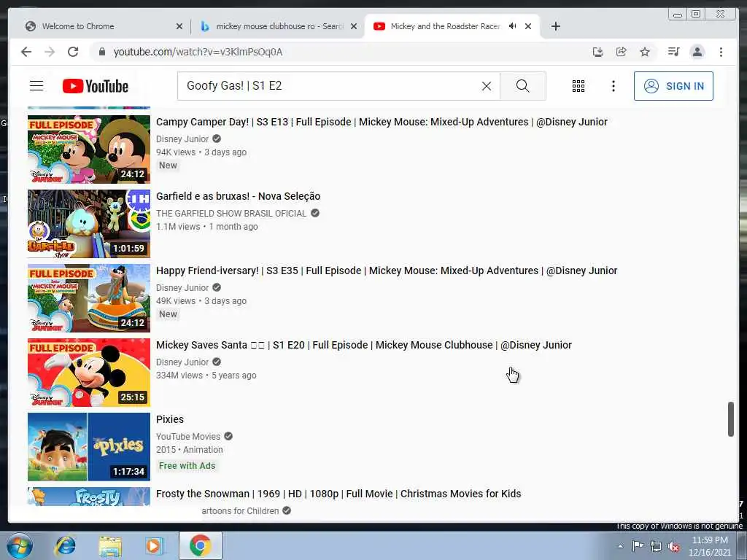Switch to the mickey mouse clubhouse search tab
Image resolution: width=747 pixels, height=560 pixels.
click(278, 26)
